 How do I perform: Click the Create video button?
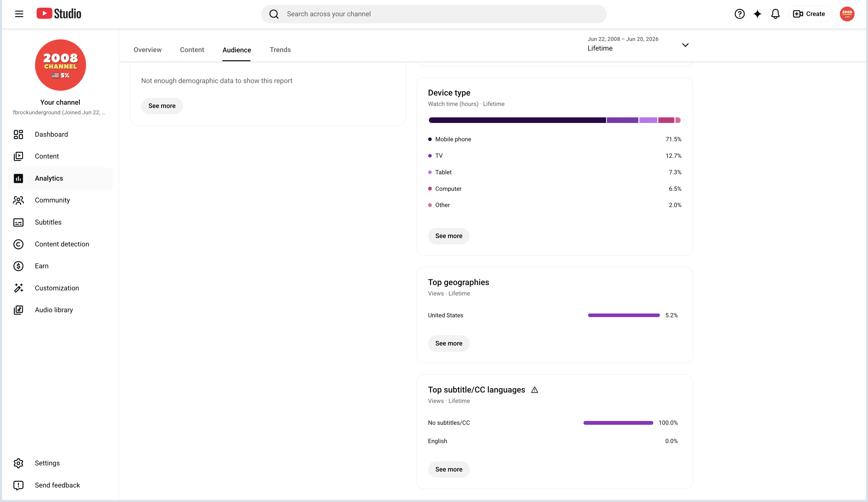coord(809,14)
